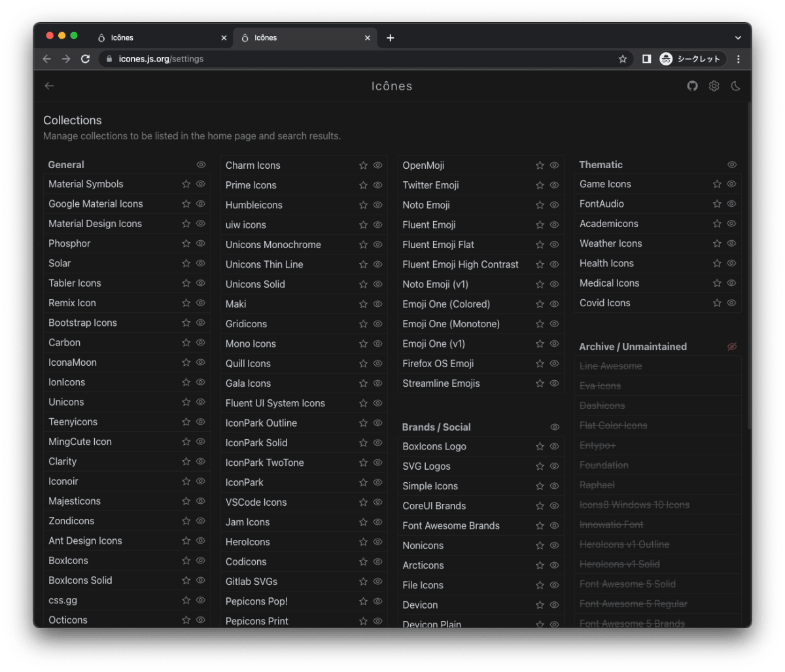Reload the page
This screenshot has height=672, width=785.
coord(85,59)
